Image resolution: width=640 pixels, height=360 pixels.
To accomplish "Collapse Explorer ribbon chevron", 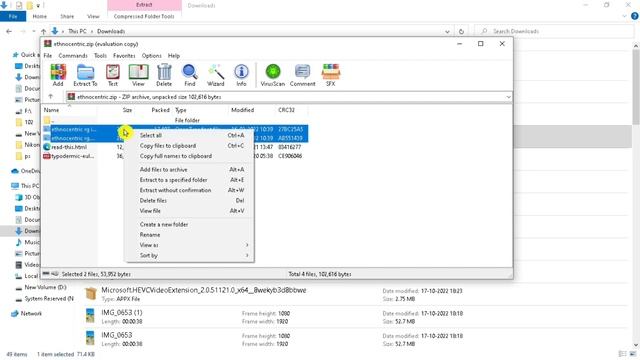I will [624, 16].
